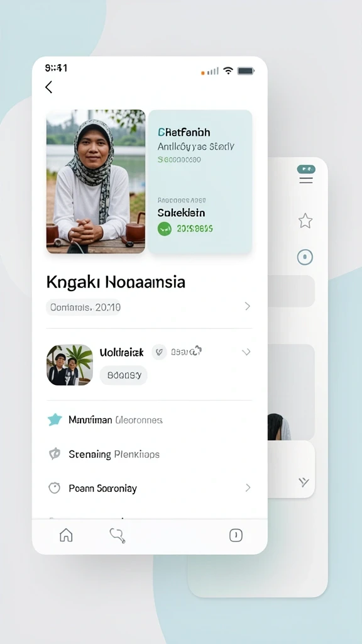Viewport: 362px width, 644px height.
Task: Tap the 'Kngakı Noɑaamsia' title
Action: 116,282
